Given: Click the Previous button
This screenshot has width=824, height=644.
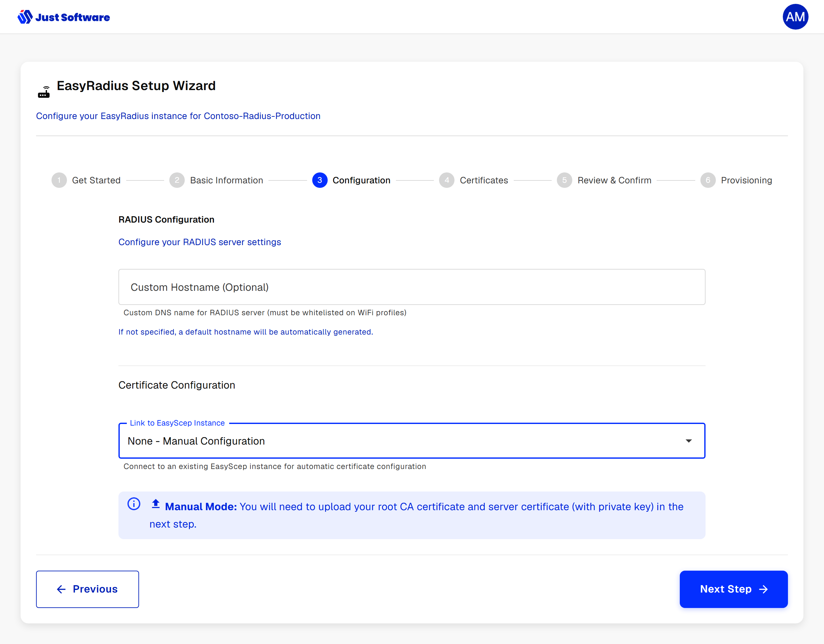Looking at the screenshot, I should [x=88, y=589].
